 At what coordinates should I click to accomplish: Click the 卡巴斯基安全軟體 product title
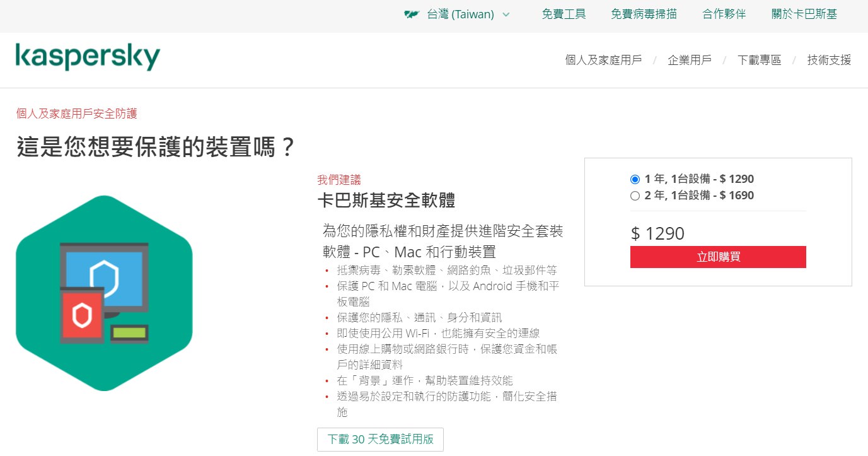(x=386, y=201)
